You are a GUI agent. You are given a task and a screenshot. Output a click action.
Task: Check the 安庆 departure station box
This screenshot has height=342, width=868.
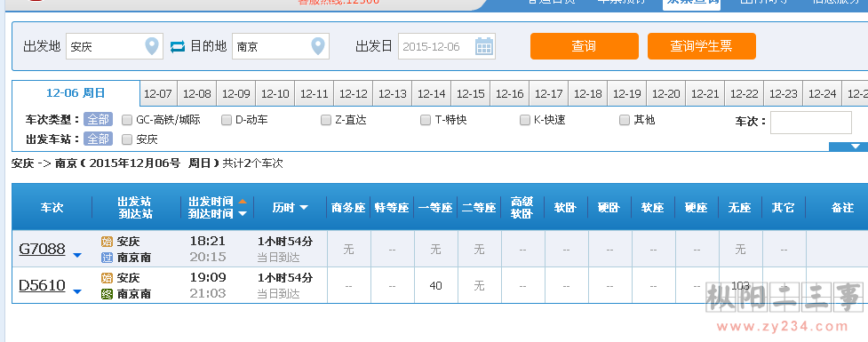point(127,139)
